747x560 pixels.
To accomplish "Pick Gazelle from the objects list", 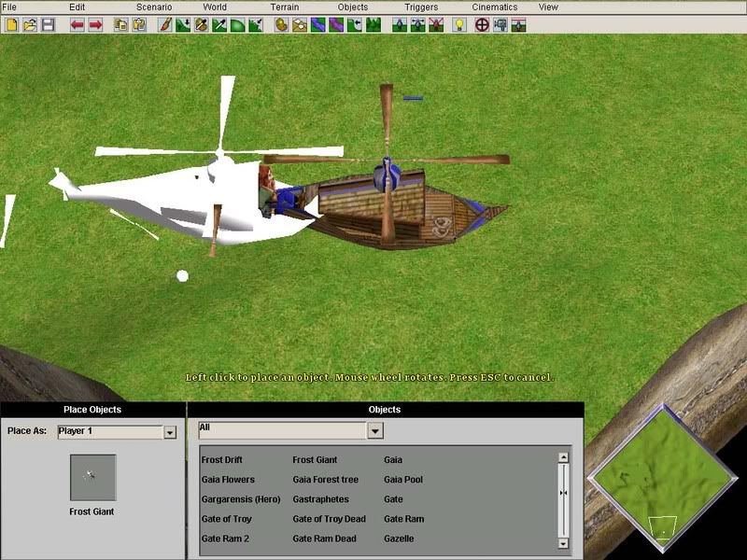I will [399, 539].
